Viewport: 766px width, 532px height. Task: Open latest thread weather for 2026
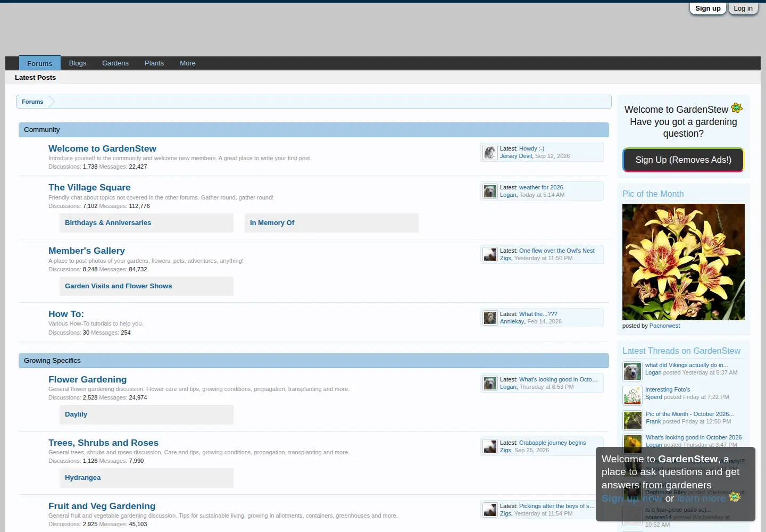click(541, 187)
